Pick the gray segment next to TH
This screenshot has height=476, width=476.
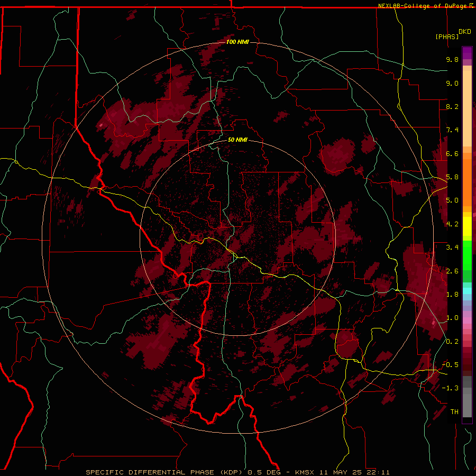467,405
